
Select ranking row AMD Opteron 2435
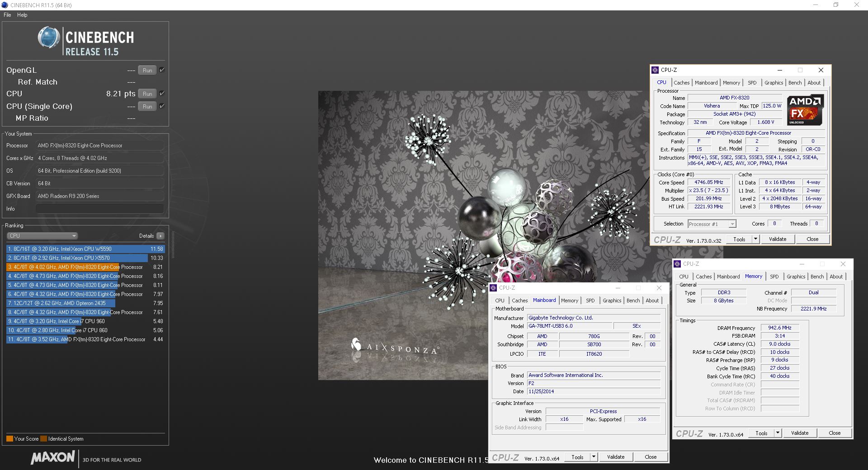pyautogui.click(x=85, y=303)
